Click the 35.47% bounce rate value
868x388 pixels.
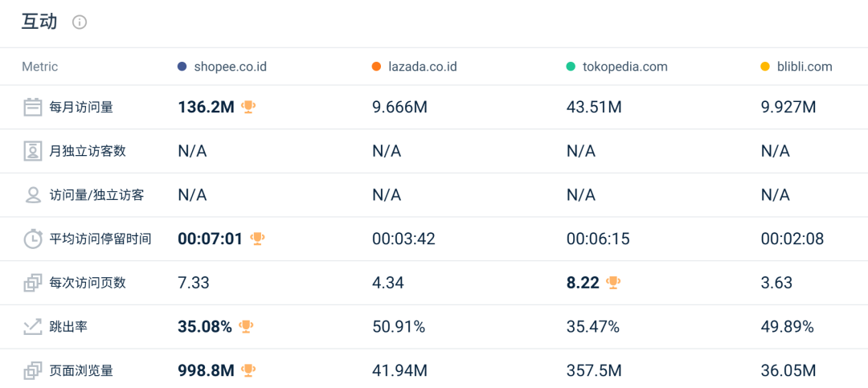pyautogui.click(x=593, y=327)
